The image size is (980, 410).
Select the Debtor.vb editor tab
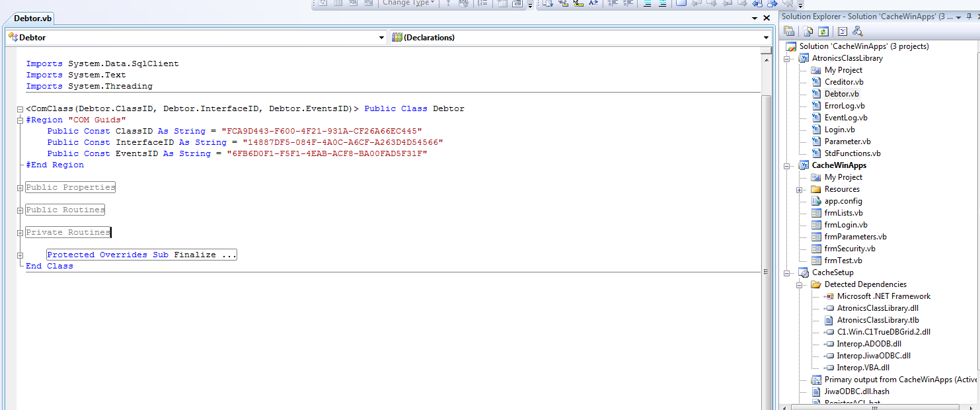point(33,19)
